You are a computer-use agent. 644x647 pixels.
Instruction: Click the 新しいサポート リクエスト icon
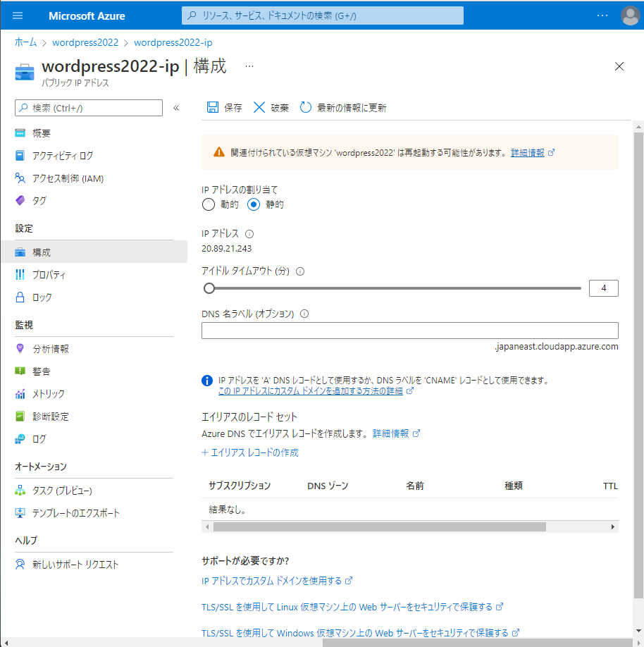20,564
